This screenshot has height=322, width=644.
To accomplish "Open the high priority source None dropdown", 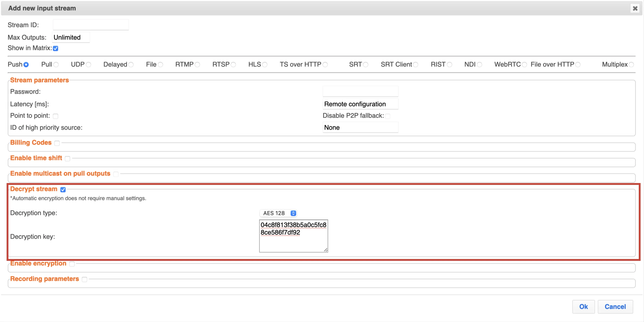I will (360, 127).
